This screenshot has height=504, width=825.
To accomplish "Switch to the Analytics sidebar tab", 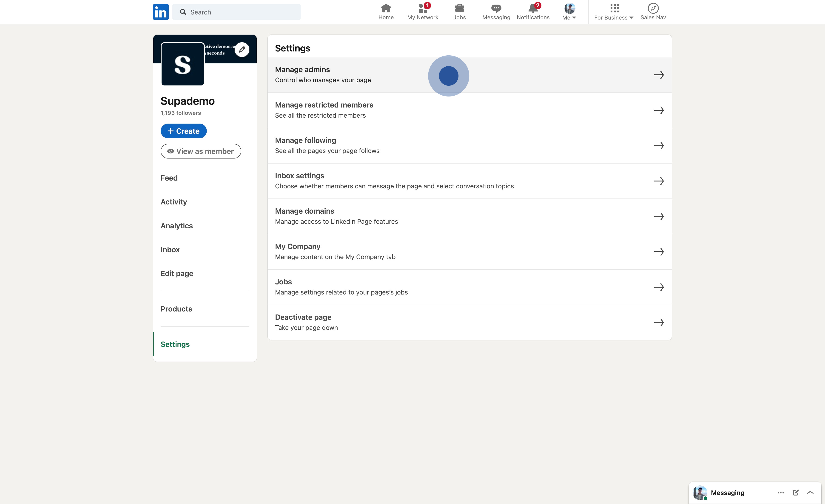I will tap(176, 226).
